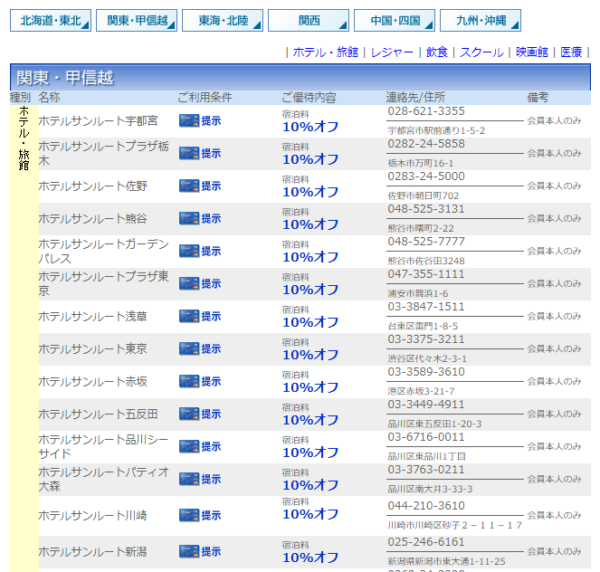Click phone number 0283-24-5000
Image resolution: width=600 pixels, height=572 pixels.
[426, 176]
